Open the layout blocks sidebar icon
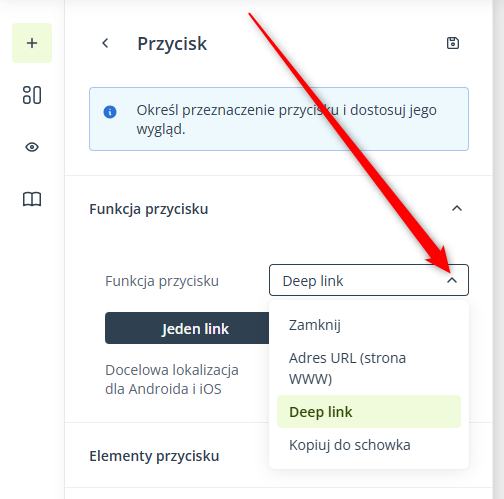The height and width of the screenshot is (499, 504). click(32, 95)
